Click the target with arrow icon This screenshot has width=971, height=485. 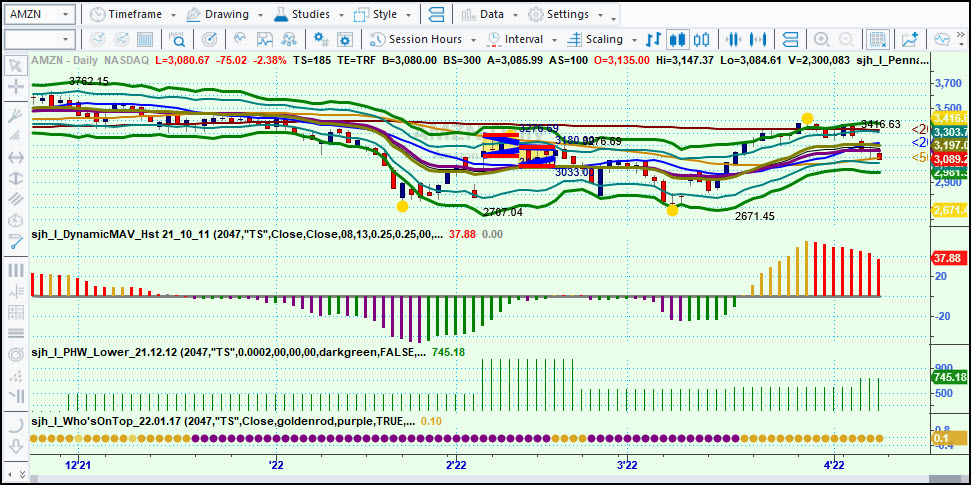(210, 40)
